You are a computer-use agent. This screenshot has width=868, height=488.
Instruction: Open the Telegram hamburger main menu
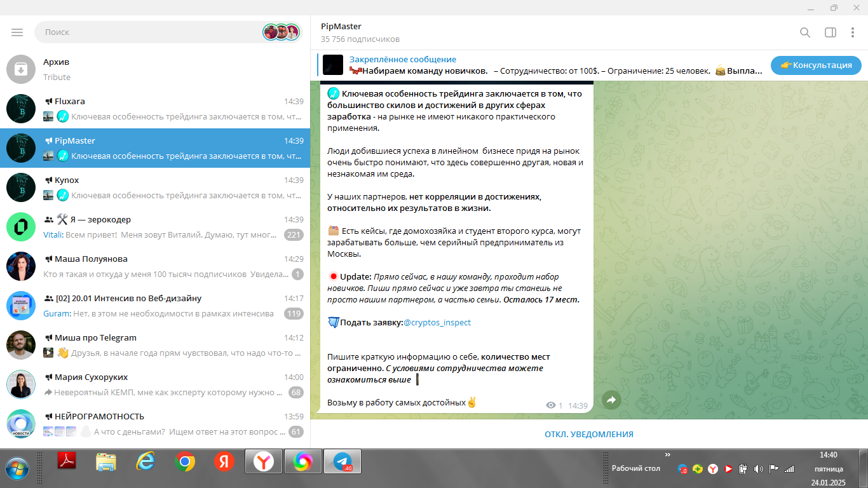click(17, 32)
